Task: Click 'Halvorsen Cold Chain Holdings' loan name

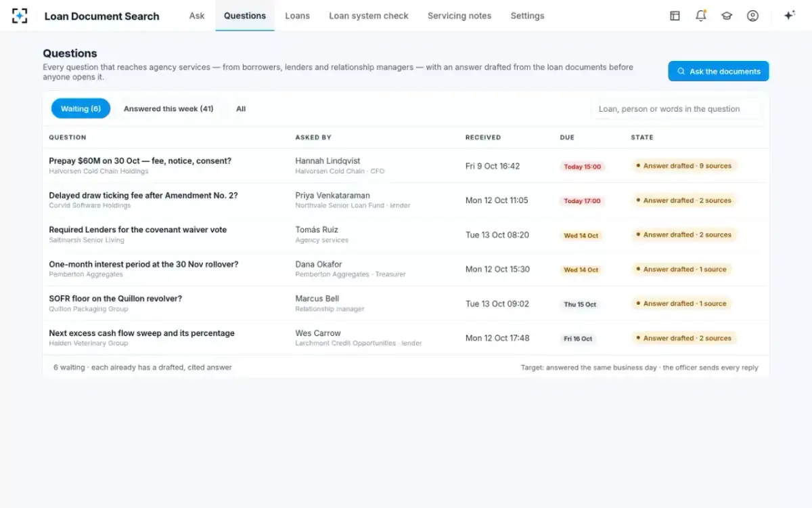Action: pyautogui.click(x=99, y=171)
